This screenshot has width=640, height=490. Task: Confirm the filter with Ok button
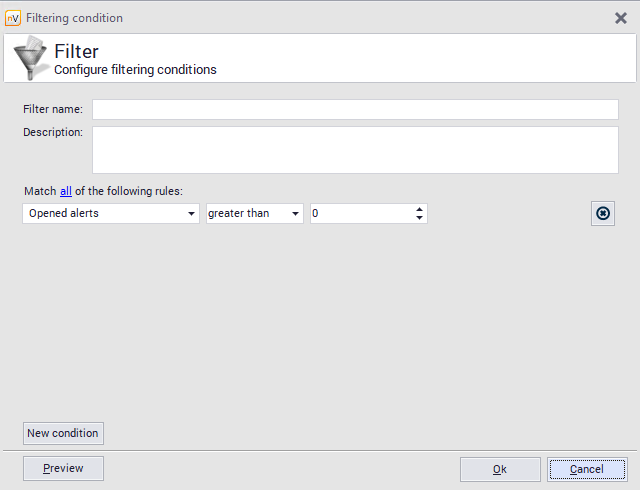[x=500, y=469]
